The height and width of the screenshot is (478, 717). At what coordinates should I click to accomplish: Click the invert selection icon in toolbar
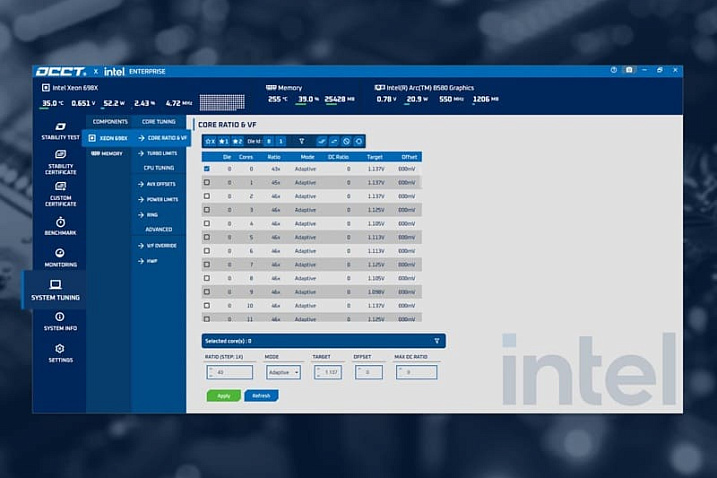(x=334, y=141)
